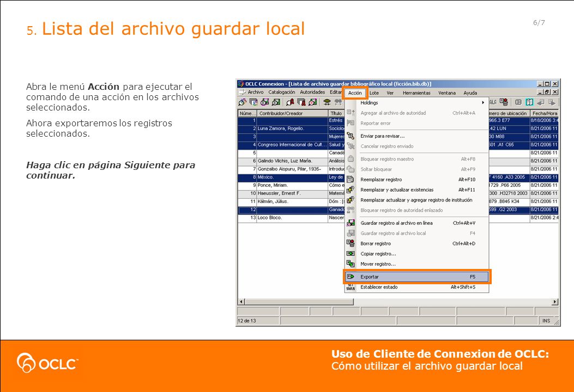The height and width of the screenshot is (392, 574).
Task: Click the icon beside Mover registro
Action: pos(351,264)
